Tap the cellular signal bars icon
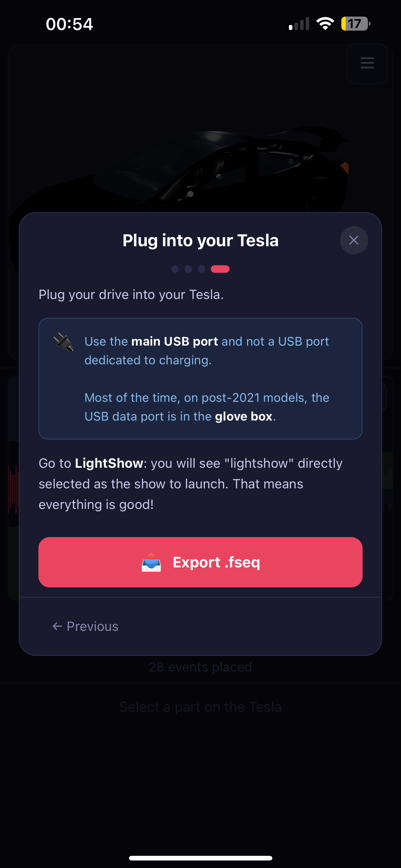This screenshot has width=401, height=868. point(299,23)
